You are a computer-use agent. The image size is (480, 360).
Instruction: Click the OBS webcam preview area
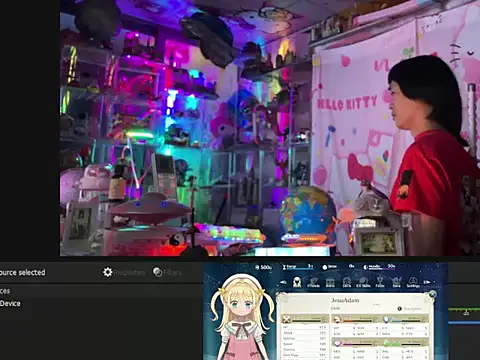pyautogui.click(x=270, y=128)
